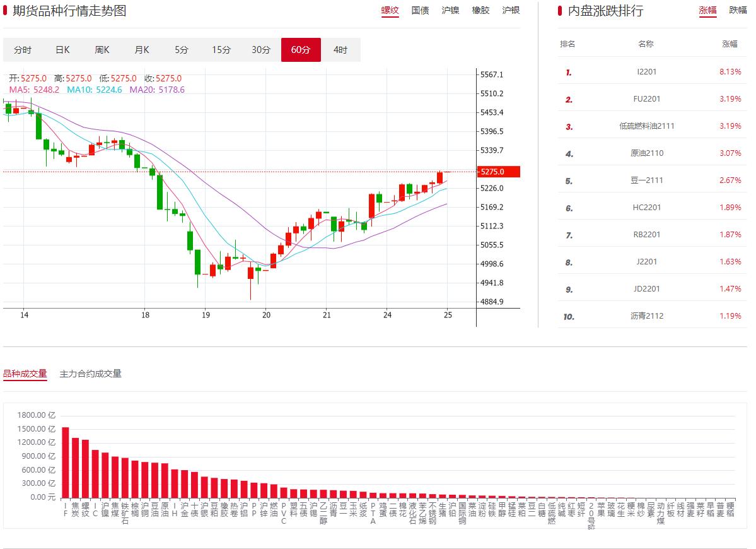
Task: Open 低硫燃料油2111 in ranking list
Action: (x=646, y=126)
